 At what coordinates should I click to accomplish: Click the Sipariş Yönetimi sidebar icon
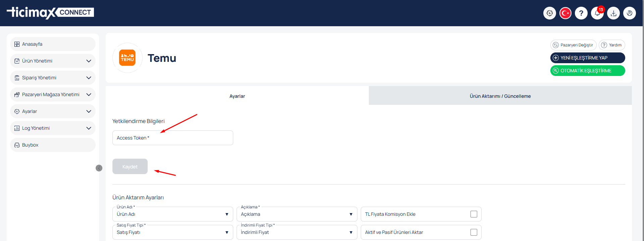(17, 78)
